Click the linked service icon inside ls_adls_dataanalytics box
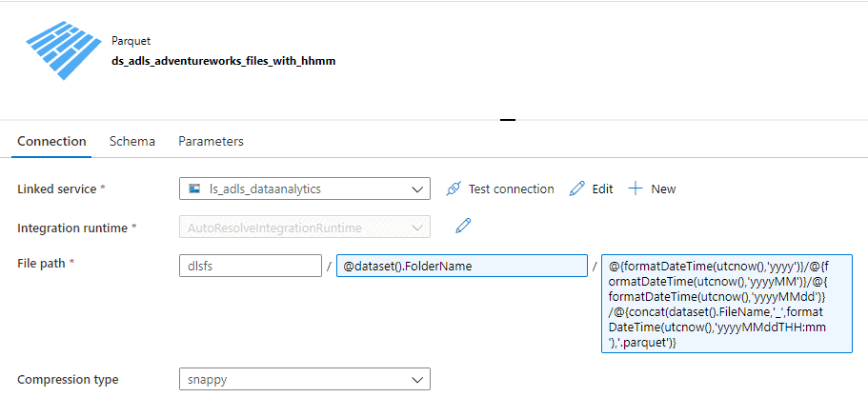Viewport: 868px width, 417px height. pos(194,189)
